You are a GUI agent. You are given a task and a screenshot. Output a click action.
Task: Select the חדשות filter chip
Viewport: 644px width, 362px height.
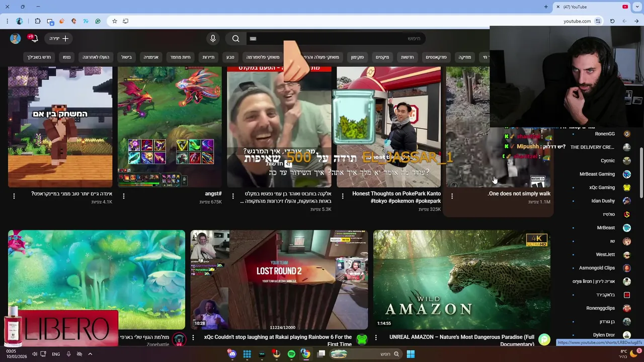[407, 57]
